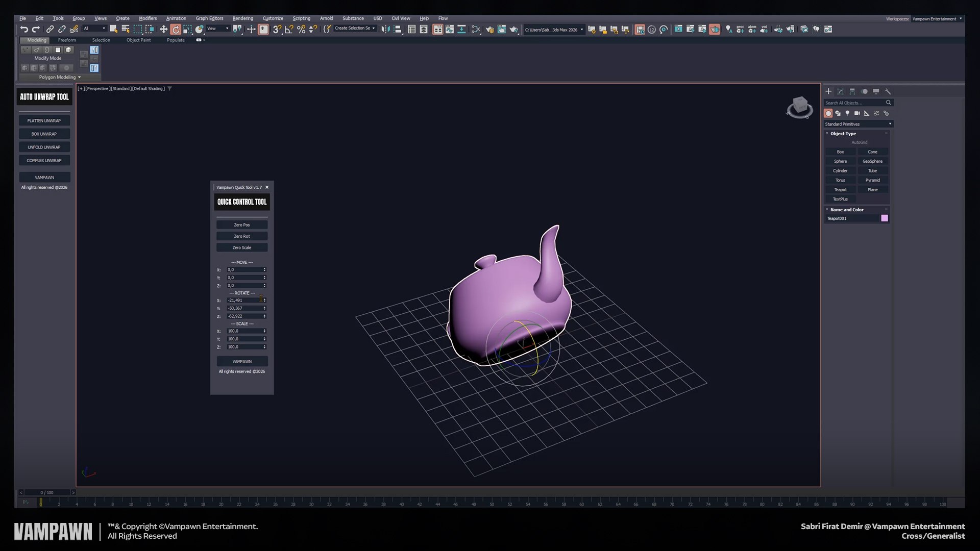Viewport: 980px width, 551px height.
Task: Toggle the 3D Snaps icon
Action: [x=277, y=29]
